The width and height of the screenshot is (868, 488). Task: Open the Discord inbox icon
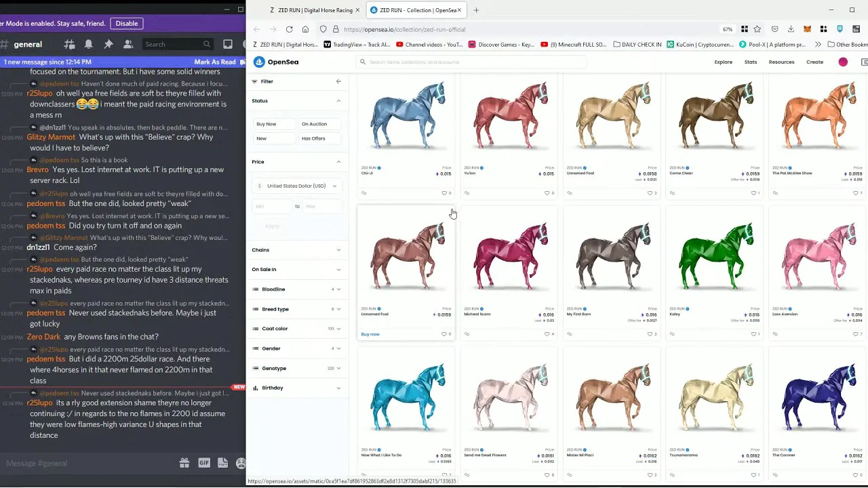pos(228,45)
